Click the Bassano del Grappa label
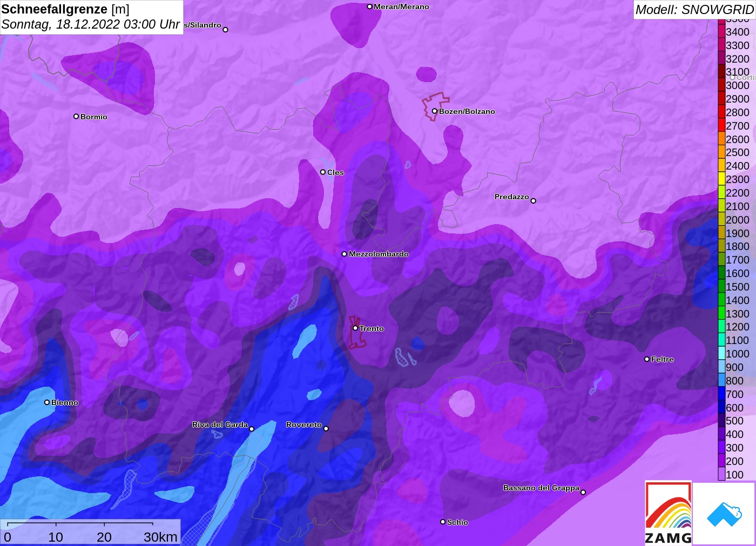This screenshot has width=756, height=546. tap(541, 488)
